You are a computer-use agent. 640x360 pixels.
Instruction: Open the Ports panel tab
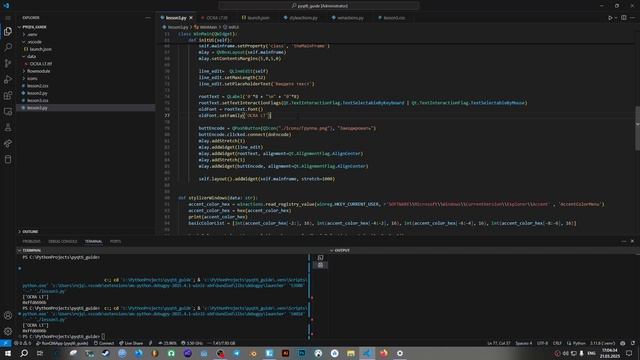point(115,241)
